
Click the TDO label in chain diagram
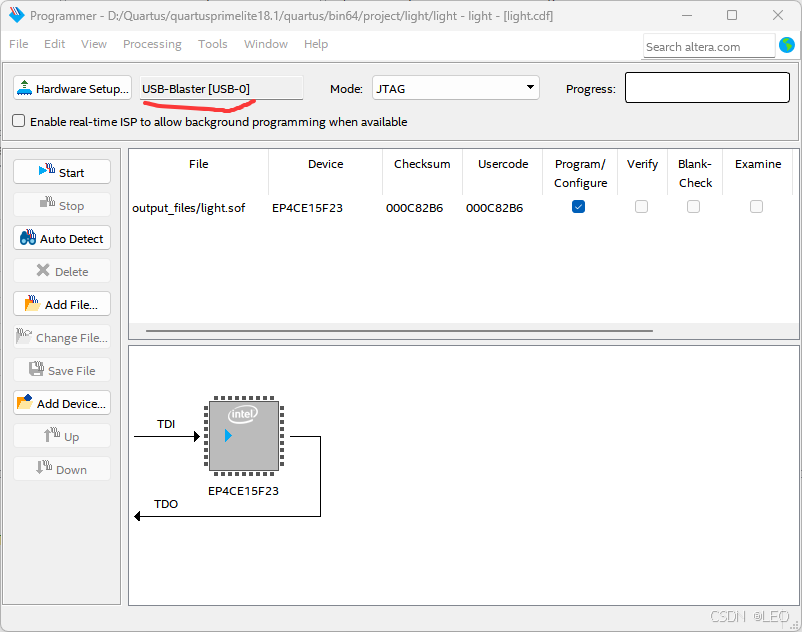coord(166,504)
